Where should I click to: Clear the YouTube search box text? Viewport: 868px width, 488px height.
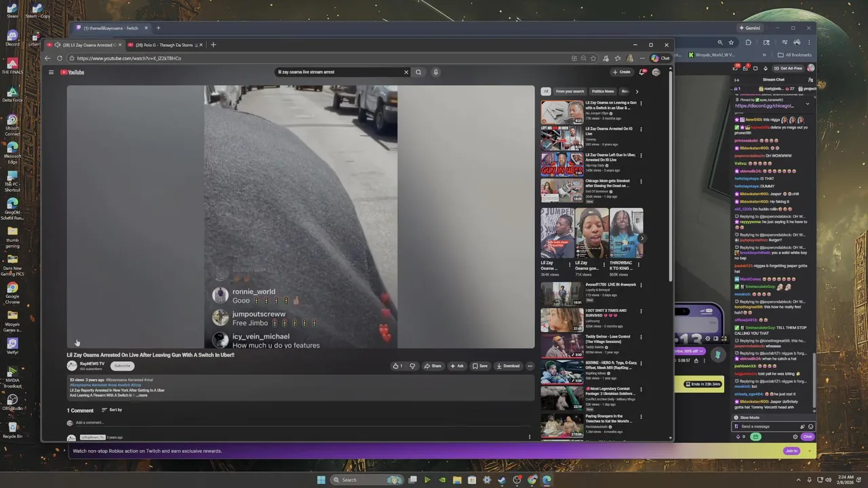pos(406,72)
